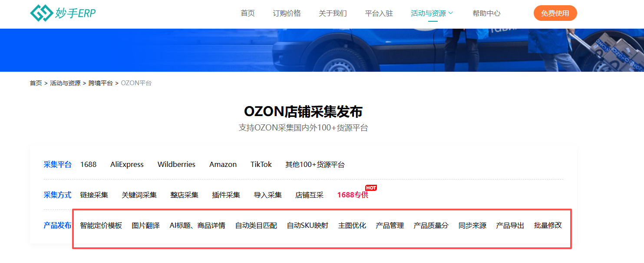Choose 关键词采集 collection method
Viewport: 644px width, 263px height.
[x=139, y=195]
